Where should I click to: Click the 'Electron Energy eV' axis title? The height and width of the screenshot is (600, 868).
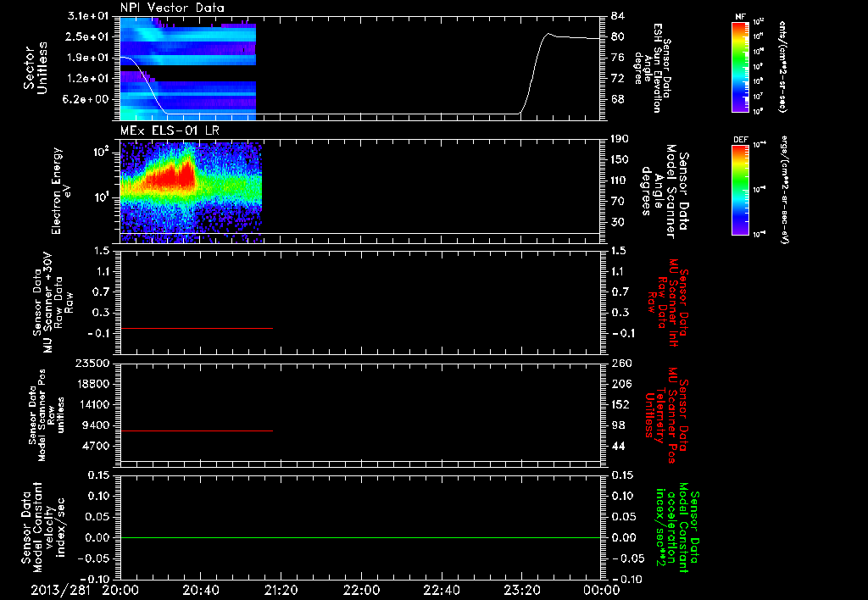pyautogui.click(x=61, y=191)
